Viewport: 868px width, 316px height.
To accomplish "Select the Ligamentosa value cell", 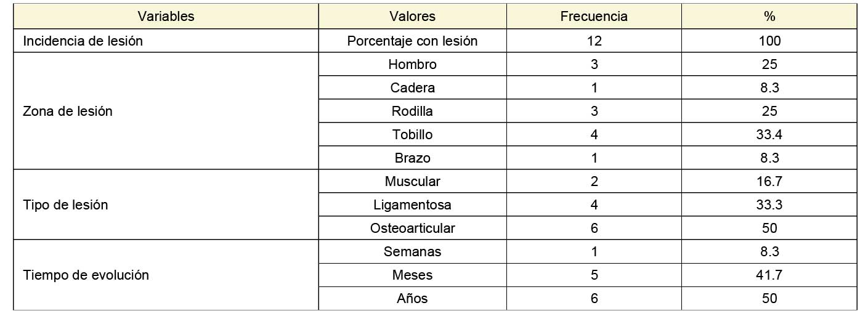I will click(x=412, y=205).
